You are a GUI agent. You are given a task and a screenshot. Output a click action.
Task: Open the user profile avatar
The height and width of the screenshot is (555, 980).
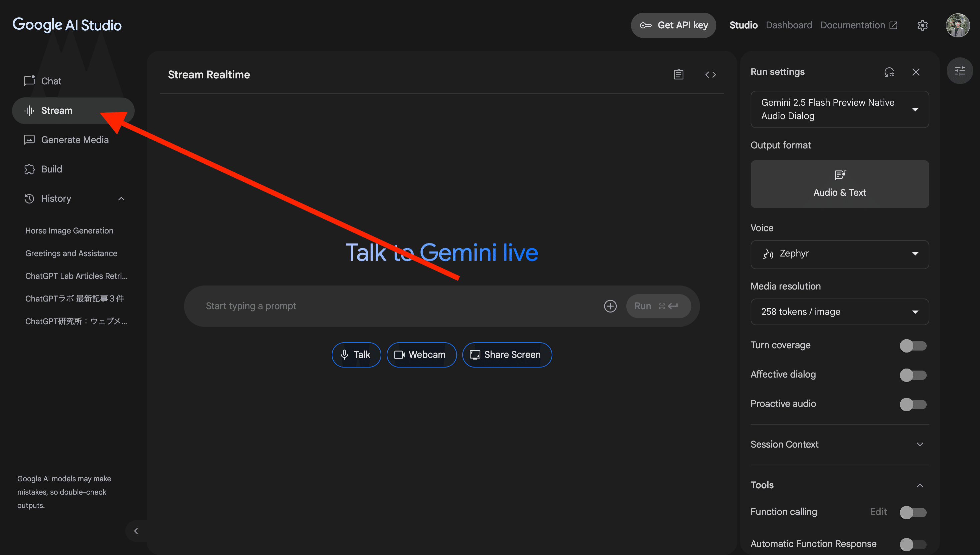(958, 25)
